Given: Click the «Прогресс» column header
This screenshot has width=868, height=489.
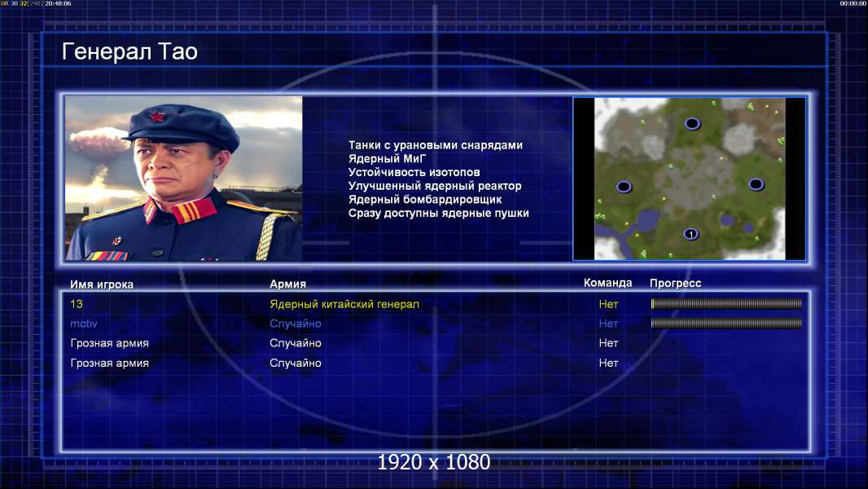Looking at the screenshot, I should (675, 283).
